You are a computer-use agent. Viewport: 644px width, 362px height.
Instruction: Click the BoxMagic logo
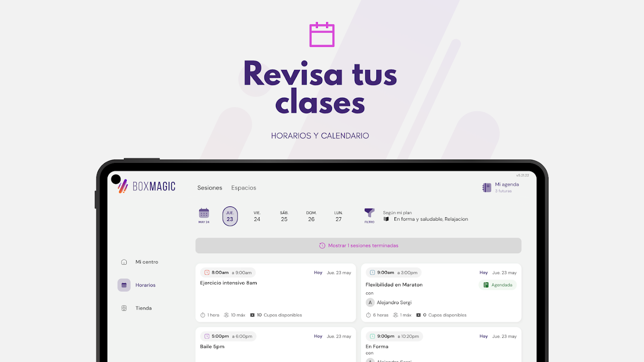click(x=147, y=186)
